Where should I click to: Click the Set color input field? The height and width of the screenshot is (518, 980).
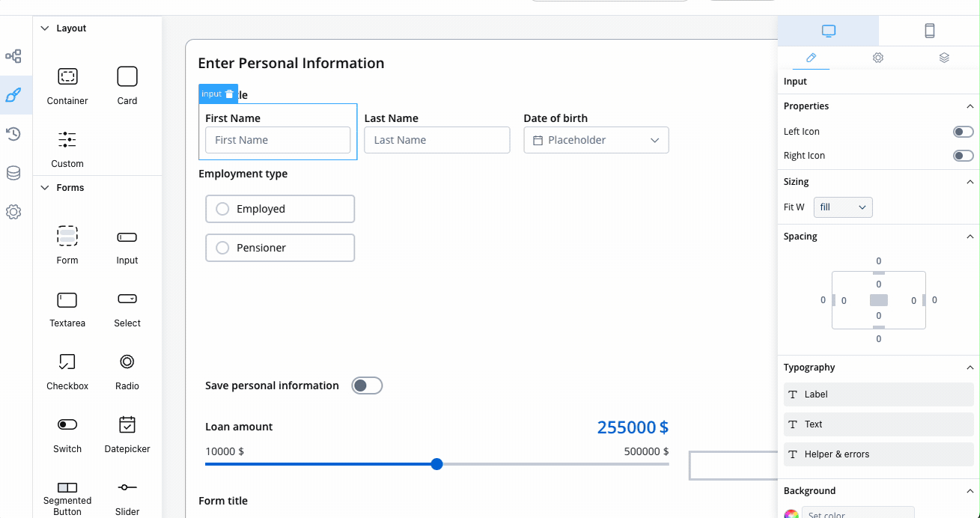point(858,513)
